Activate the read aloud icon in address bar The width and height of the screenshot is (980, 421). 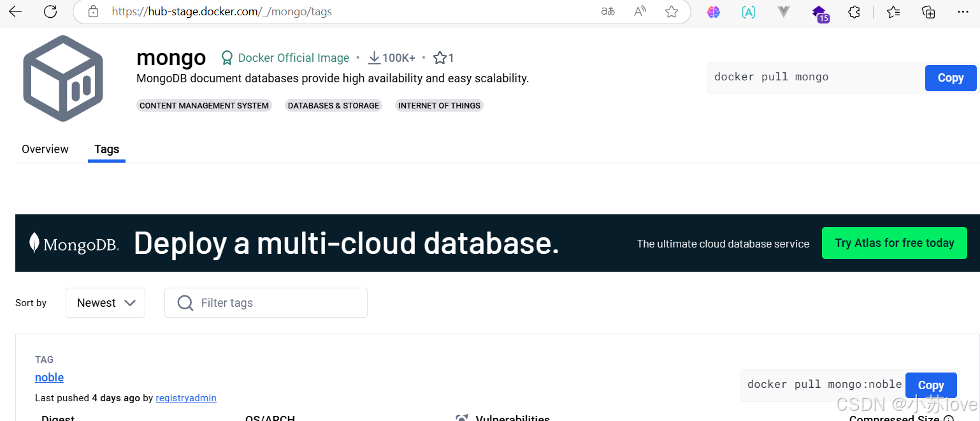click(x=640, y=11)
